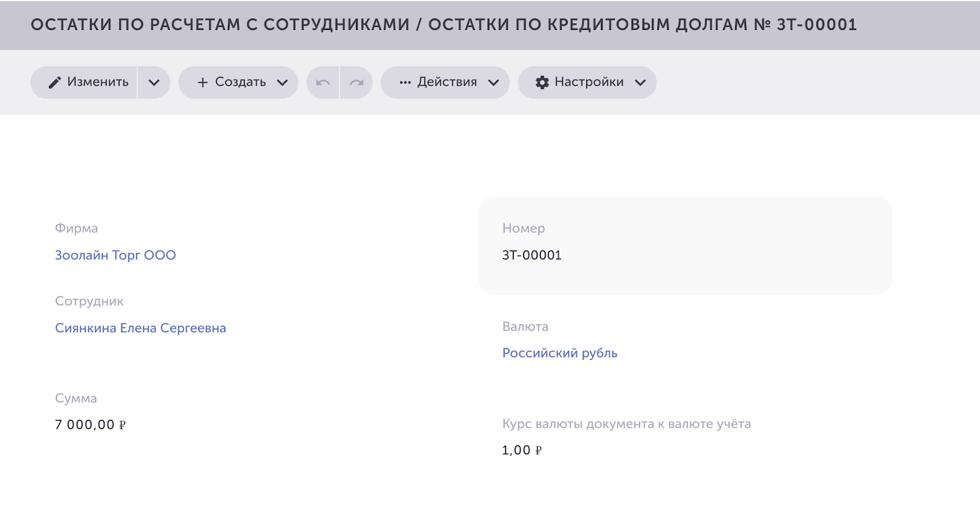Click the pencil edit icon
Image resolution: width=980 pixels, height=507 pixels.
pyautogui.click(x=55, y=82)
